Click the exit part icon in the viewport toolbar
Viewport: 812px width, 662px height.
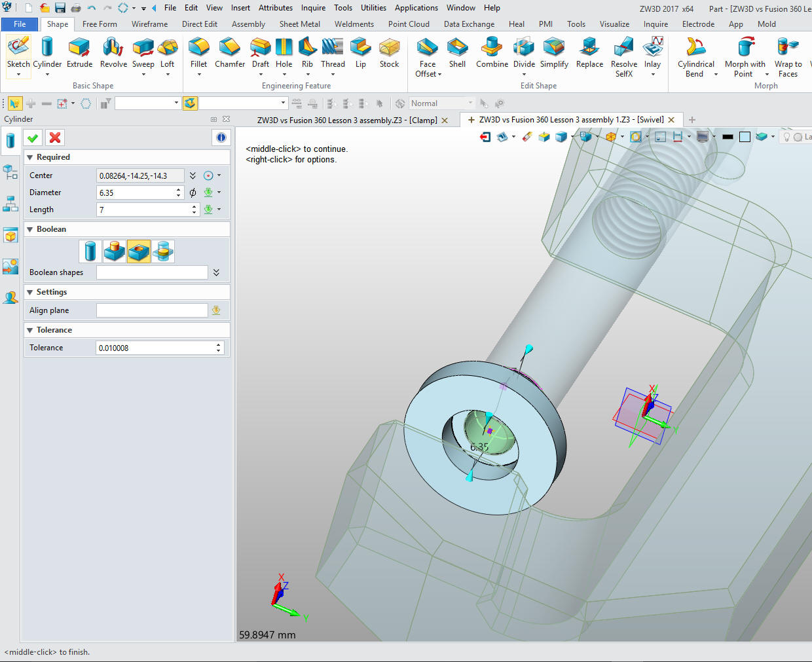pos(485,137)
